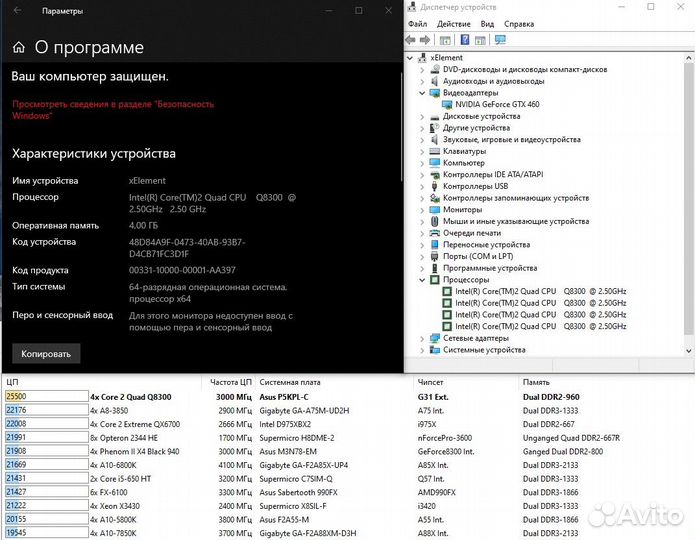Click the Мыши и иные указывающие устройства icon
The width and height of the screenshot is (695, 540).
click(435, 221)
